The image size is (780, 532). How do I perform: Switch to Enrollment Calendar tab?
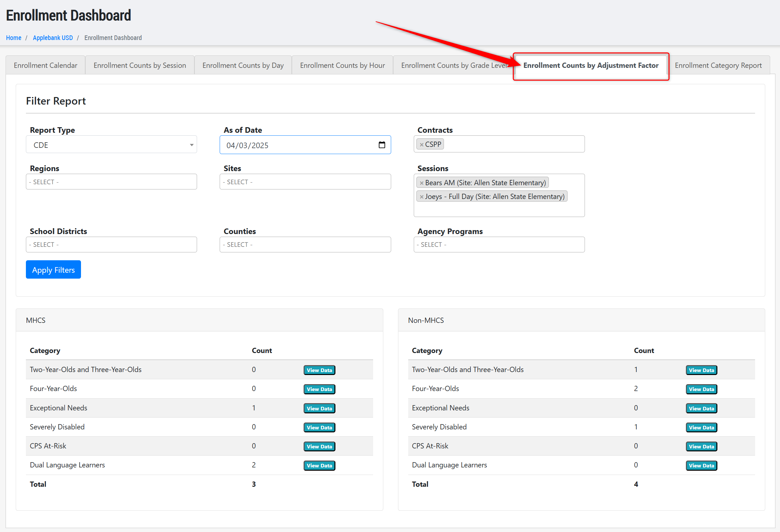point(46,66)
